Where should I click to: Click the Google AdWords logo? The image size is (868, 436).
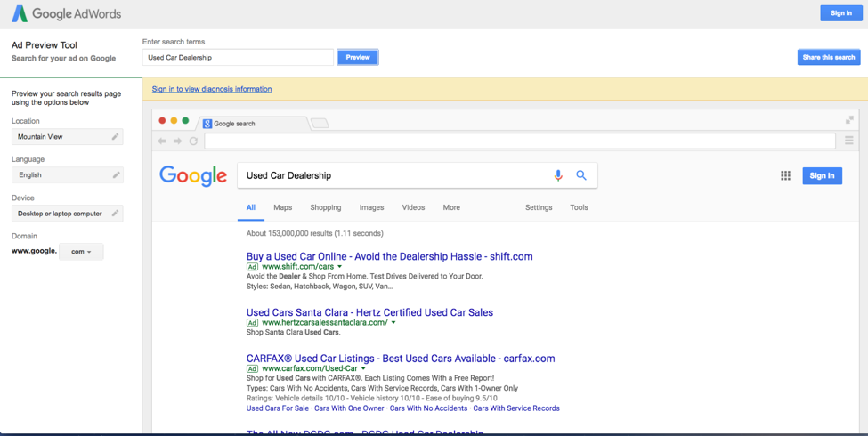click(67, 14)
